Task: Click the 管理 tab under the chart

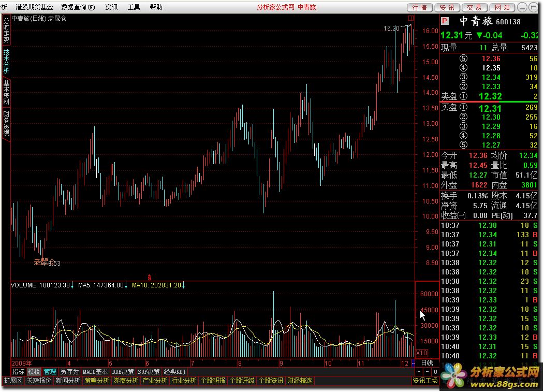Action: click(x=50, y=372)
